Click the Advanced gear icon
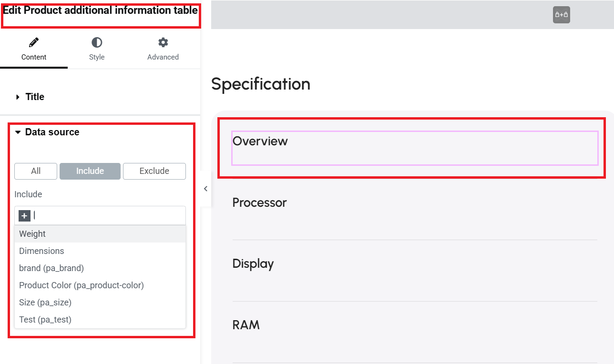The height and width of the screenshot is (364, 614). click(x=163, y=43)
